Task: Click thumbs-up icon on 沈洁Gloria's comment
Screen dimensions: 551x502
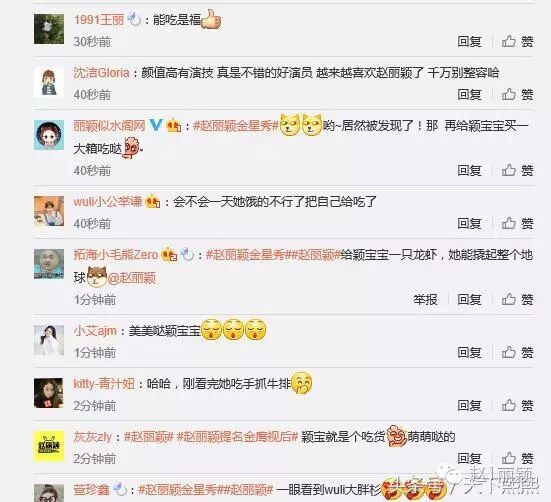Action: (x=508, y=94)
